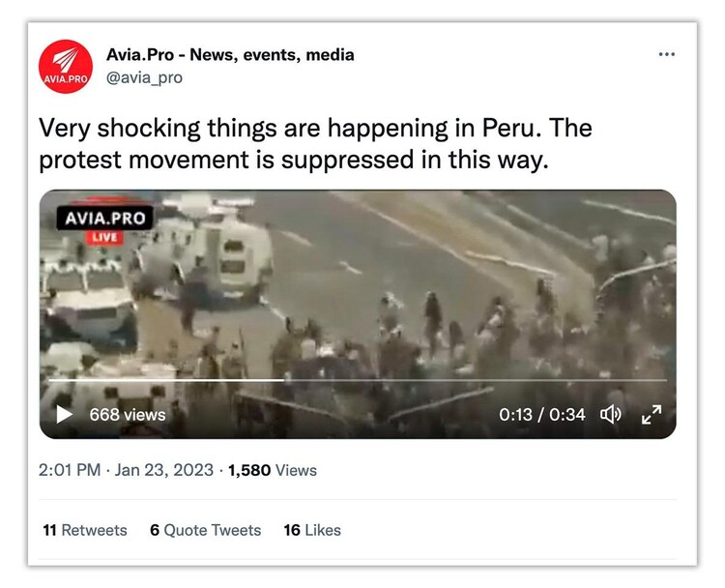Open the tweet's three-dot more options menu
Screen dimensions: 725x588
(x=666, y=54)
